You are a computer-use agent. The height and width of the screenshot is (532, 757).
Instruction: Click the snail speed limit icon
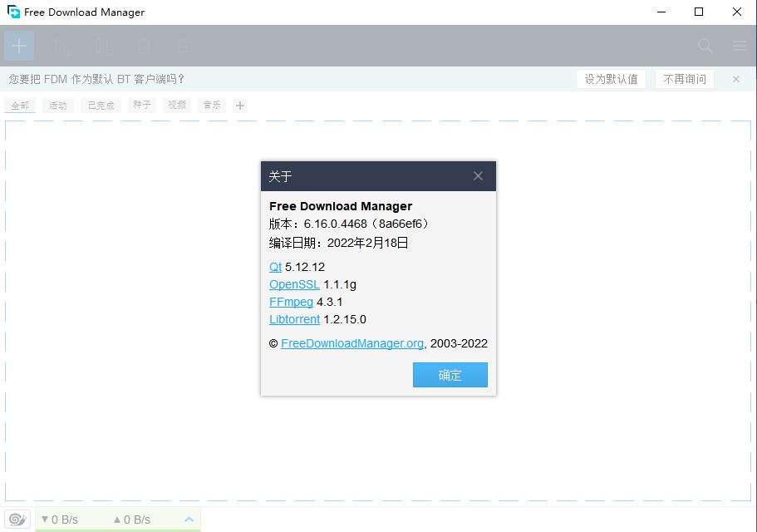[x=17, y=519]
